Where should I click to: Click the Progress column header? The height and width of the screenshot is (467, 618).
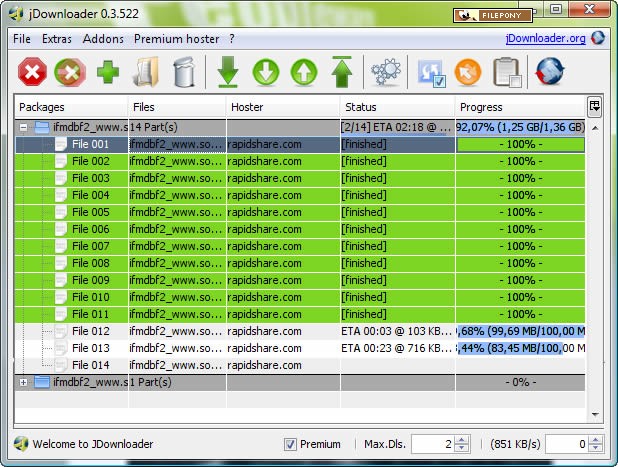click(x=520, y=107)
